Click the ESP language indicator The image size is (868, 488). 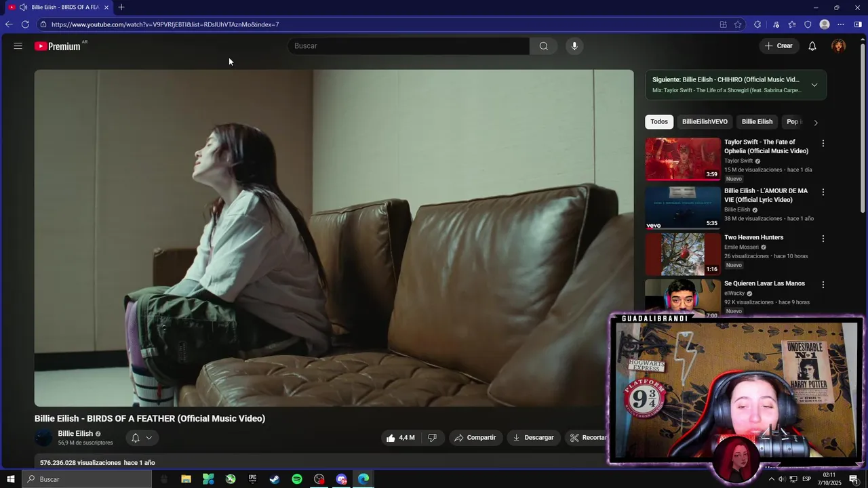806,479
